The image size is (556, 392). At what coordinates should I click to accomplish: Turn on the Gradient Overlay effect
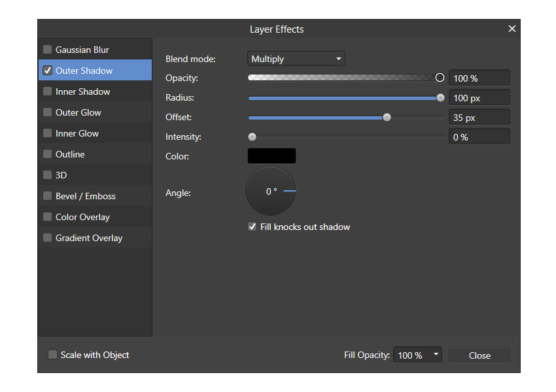click(47, 238)
